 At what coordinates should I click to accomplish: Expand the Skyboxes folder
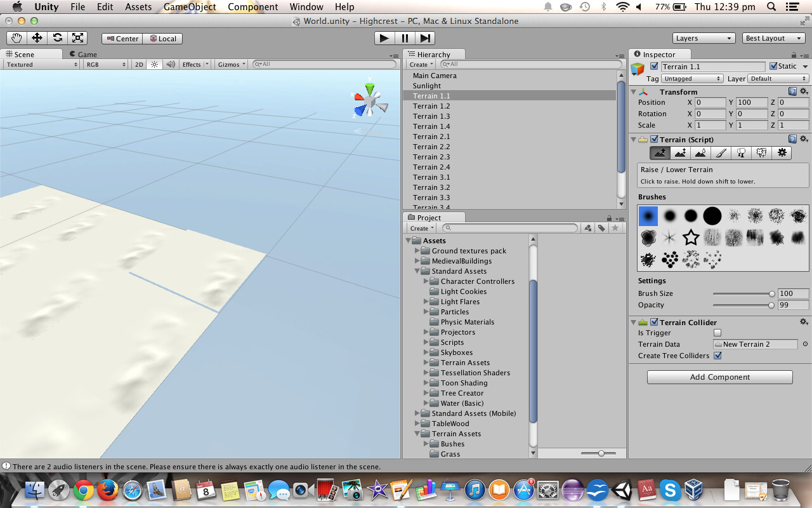coord(425,352)
